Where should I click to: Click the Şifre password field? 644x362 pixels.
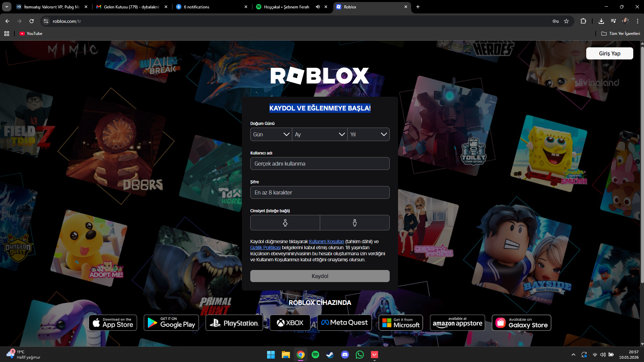point(320,192)
